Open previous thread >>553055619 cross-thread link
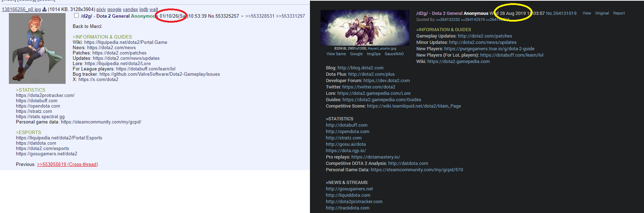Image resolution: width=644 pixels, height=213 pixels. click(67, 164)
